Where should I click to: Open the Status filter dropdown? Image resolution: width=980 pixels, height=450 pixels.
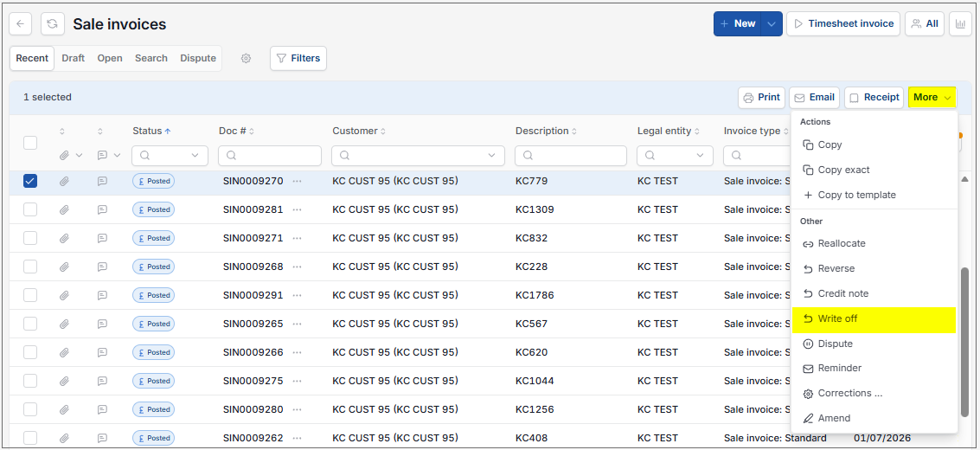coord(170,156)
